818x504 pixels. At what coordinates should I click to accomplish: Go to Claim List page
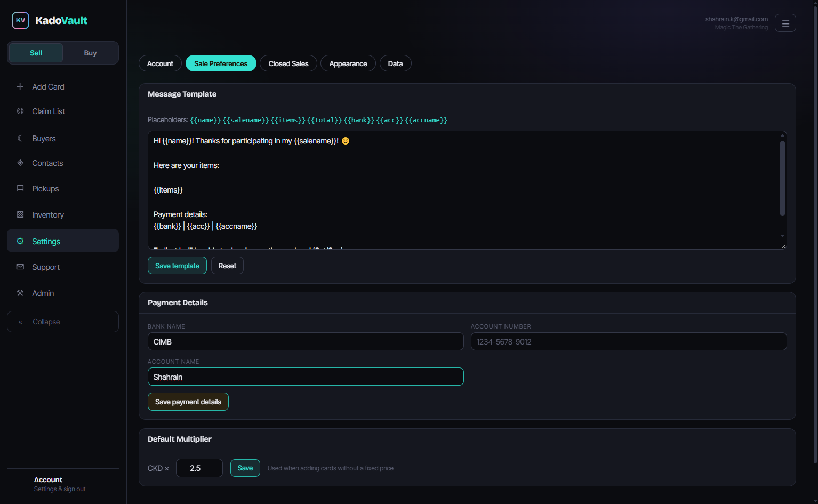[x=63, y=111]
